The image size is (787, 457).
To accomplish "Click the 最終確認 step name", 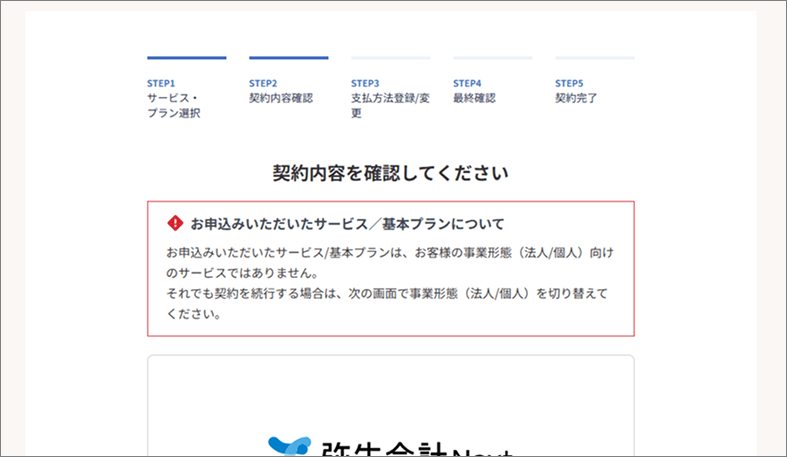I will pyautogui.click(x=474, y=98).
